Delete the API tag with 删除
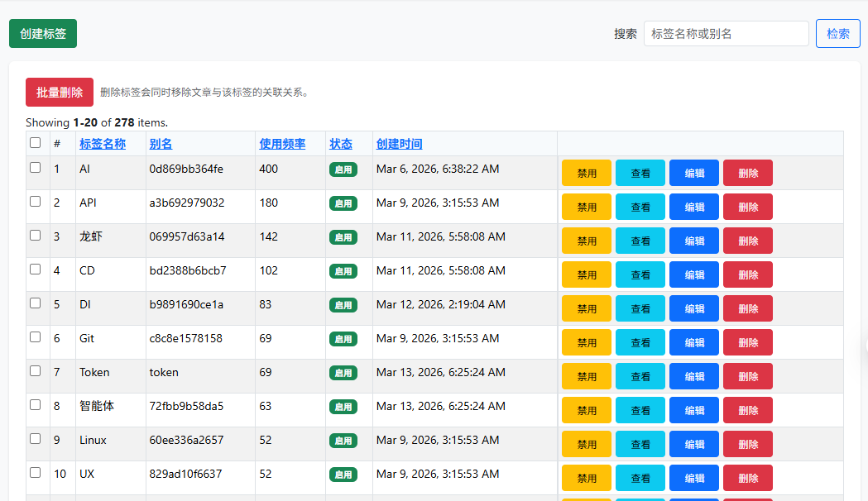The height and width of the screenshot is (501, 868). coord(748,207)
